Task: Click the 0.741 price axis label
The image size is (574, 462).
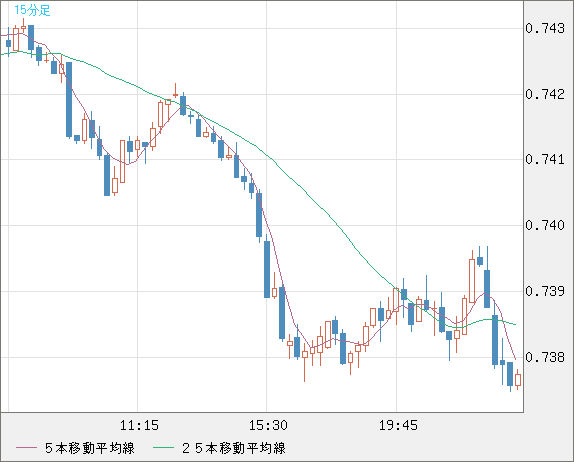Action: [x=545, y=159]
